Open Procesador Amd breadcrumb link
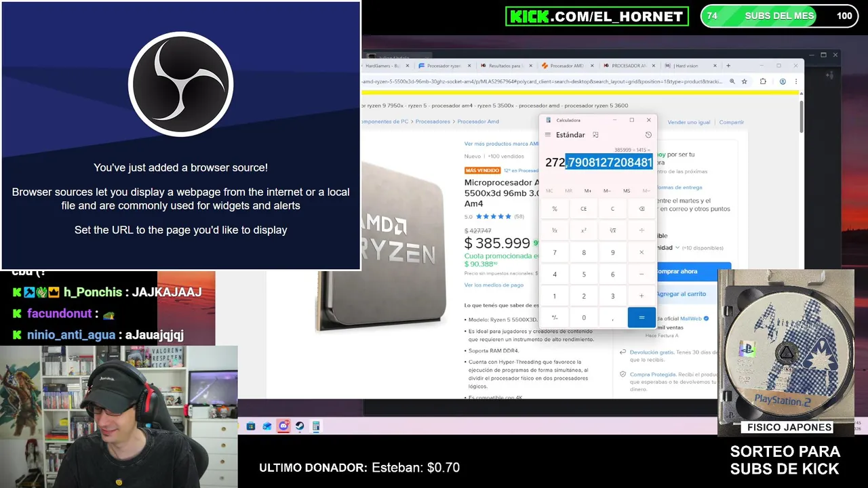Image resolution: width=868 pixels, height=488 pixels. 478,121
